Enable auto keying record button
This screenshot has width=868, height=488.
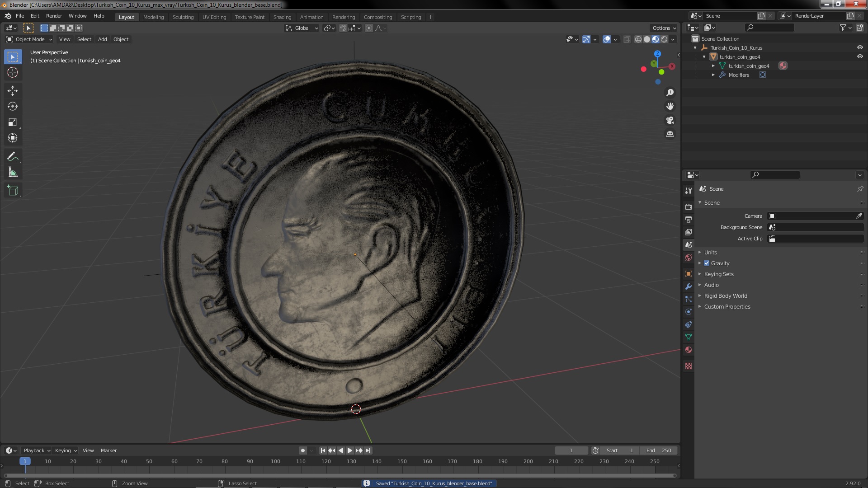click(303, 450)
